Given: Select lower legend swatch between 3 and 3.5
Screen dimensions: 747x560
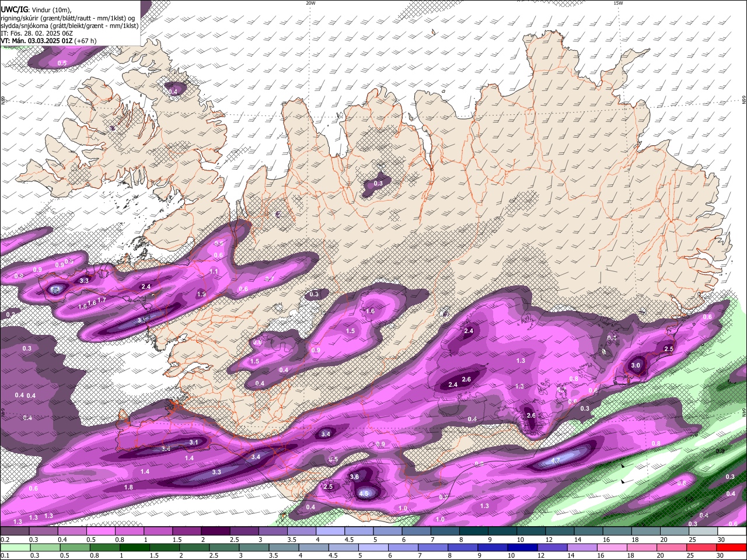Looking at the screenshot, I should pyautogui.click(x=253, y=548).
